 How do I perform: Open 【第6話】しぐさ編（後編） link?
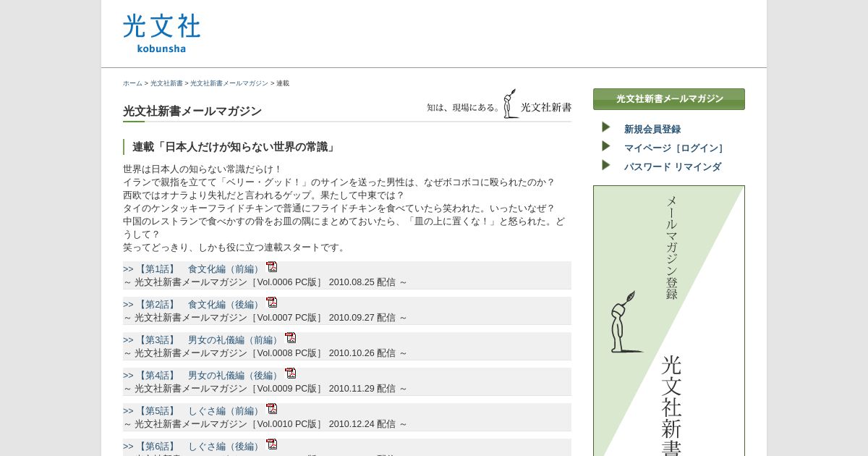pos(193,447)
